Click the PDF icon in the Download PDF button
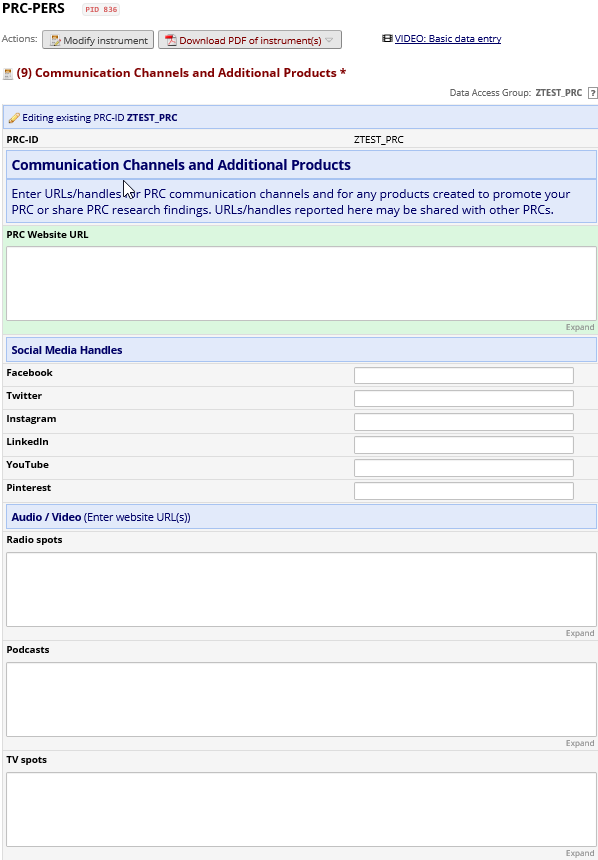 point(171,40)
